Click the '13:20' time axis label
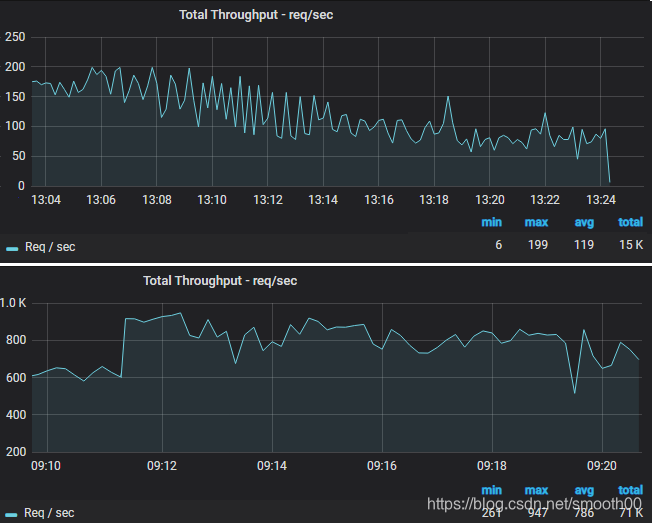The height and width of the screenshot is (523, 652). (x=490, y=200)
